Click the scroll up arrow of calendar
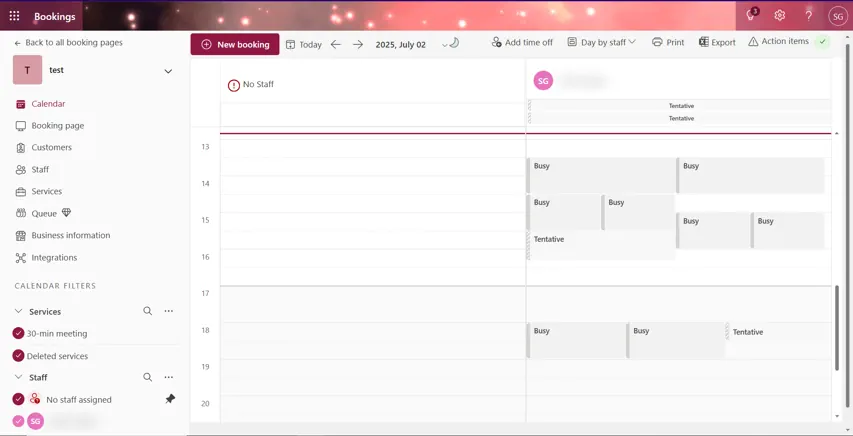This screenshot has height=436, width=853. (x=837, y=133)
